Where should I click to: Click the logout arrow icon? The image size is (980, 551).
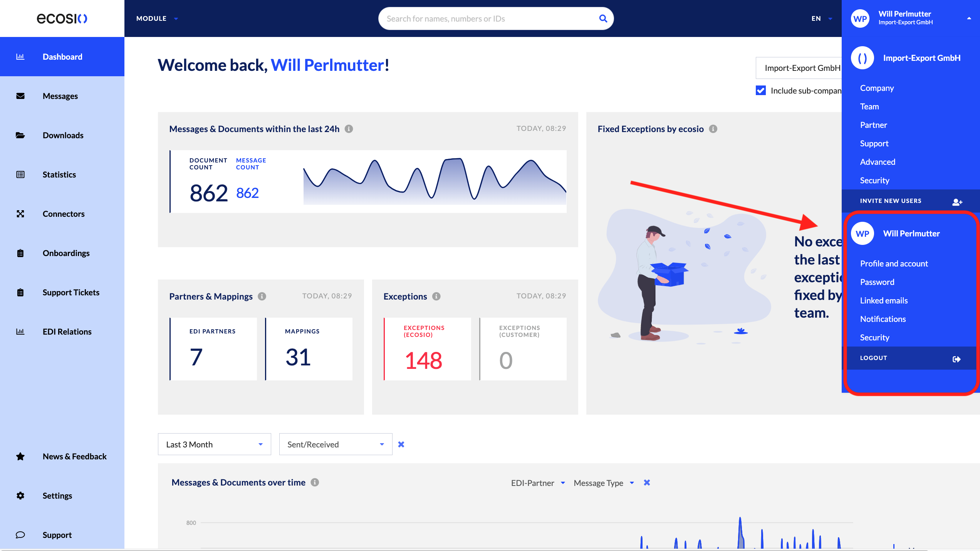[x=957, y=359]
